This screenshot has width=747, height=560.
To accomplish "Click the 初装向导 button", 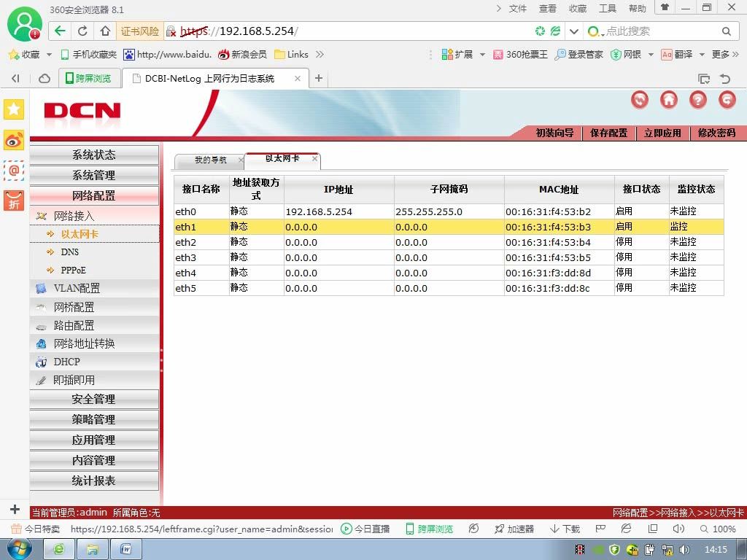I will pyautogui.click(x=554, y=133).
